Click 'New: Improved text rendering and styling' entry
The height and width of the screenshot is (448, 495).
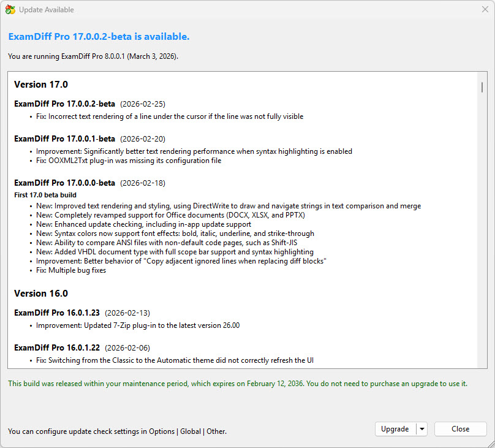point(229,206)
